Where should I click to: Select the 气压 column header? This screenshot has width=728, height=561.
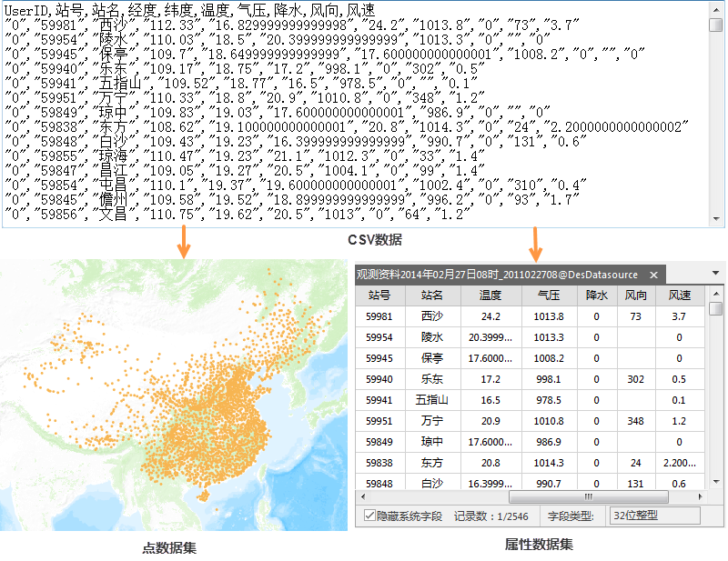pyautogui.click(x=549, y=296)
